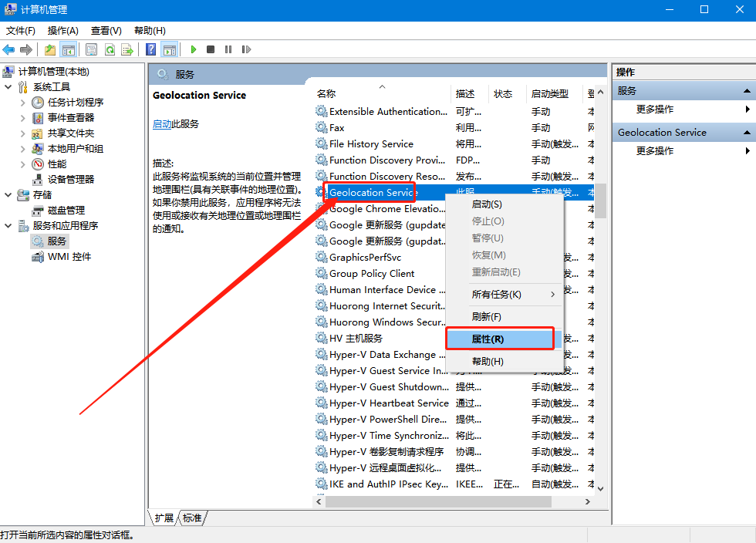Click the Stop Service square icon in toolbar
Viewport: 756px width, 543px height.
pyautogui.click(x=211, y=49)
